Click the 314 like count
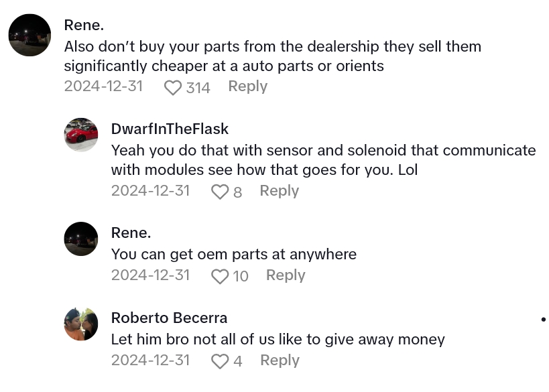Screen dimensions: 549x392 coord(198,87)
